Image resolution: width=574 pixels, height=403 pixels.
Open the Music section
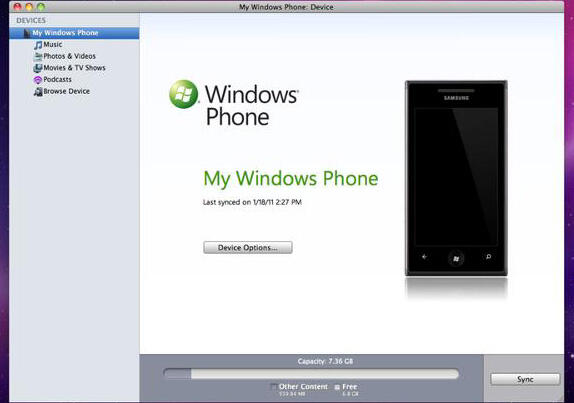(x=53, y=45)
